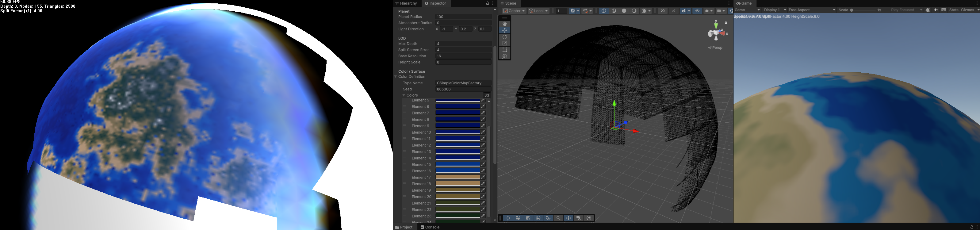Click the Game view Scale slider

pos(863,10)
